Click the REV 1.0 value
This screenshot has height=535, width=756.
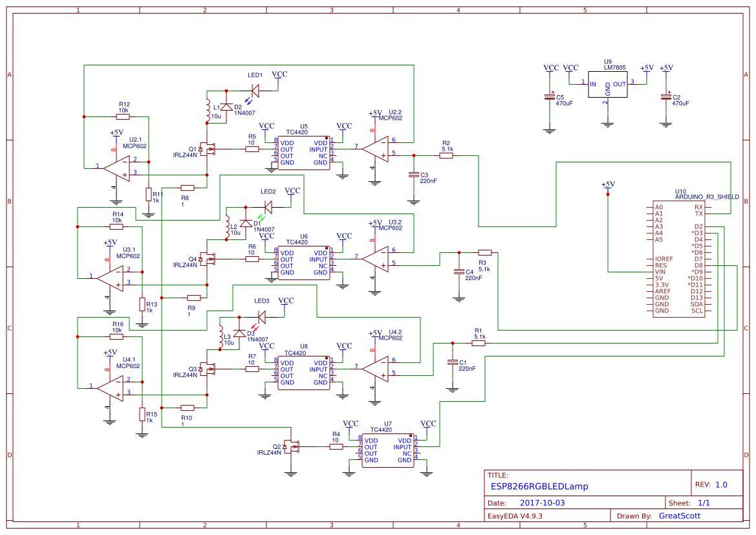pos(721,485)
